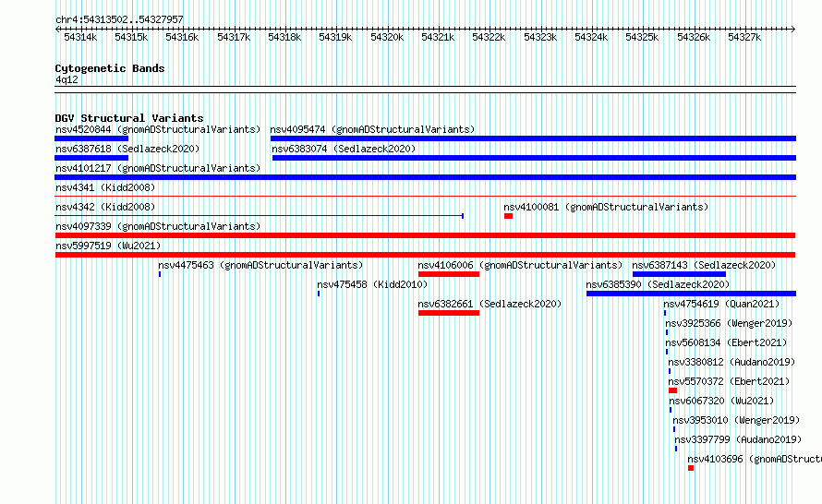This screenshot has width=822, height=504.
Task: Click ruler position 54314k
Action: (x=80, y=37)
